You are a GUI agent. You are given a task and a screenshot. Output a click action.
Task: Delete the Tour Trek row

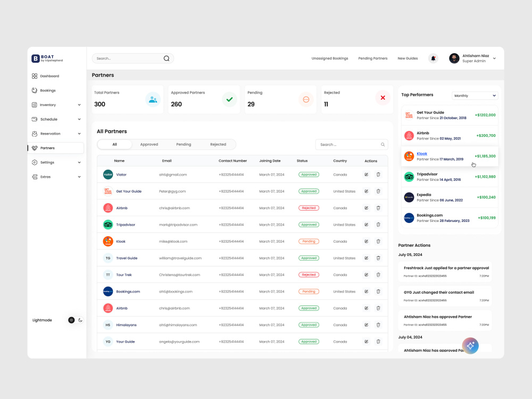(378, 275)
